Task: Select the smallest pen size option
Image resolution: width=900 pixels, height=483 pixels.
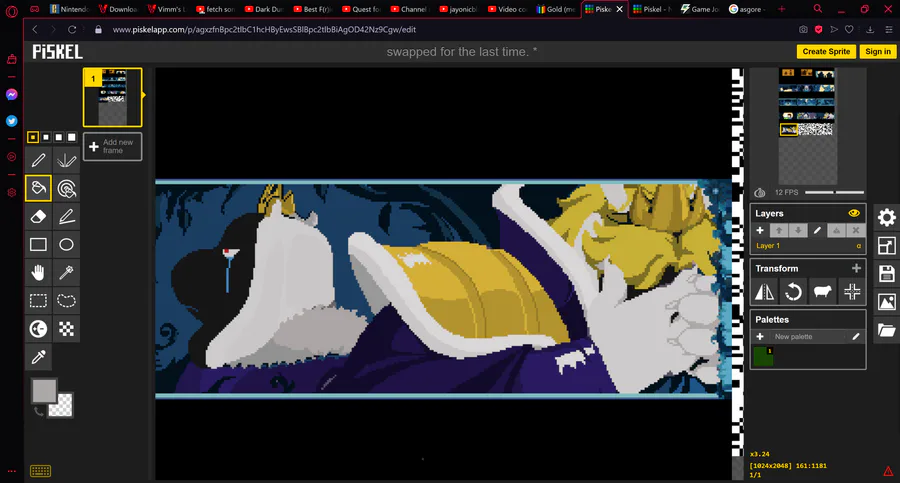Action: point(33,137)
